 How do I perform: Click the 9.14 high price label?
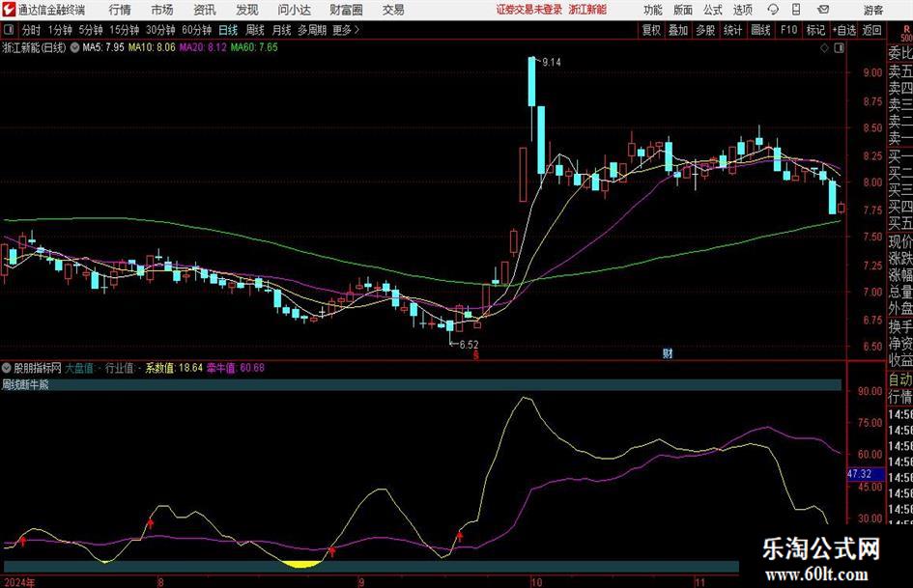click(552, 63)
